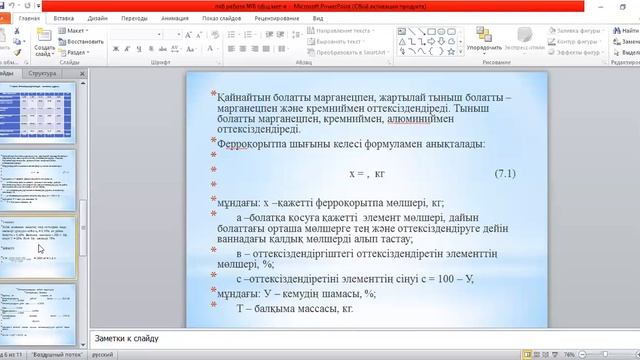Clear all text formatting
Viewport: 640px width, 360px height.
[215, 35]
